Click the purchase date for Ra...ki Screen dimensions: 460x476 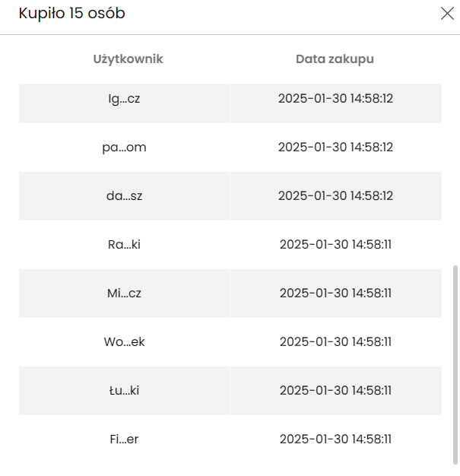click(335, 244)
